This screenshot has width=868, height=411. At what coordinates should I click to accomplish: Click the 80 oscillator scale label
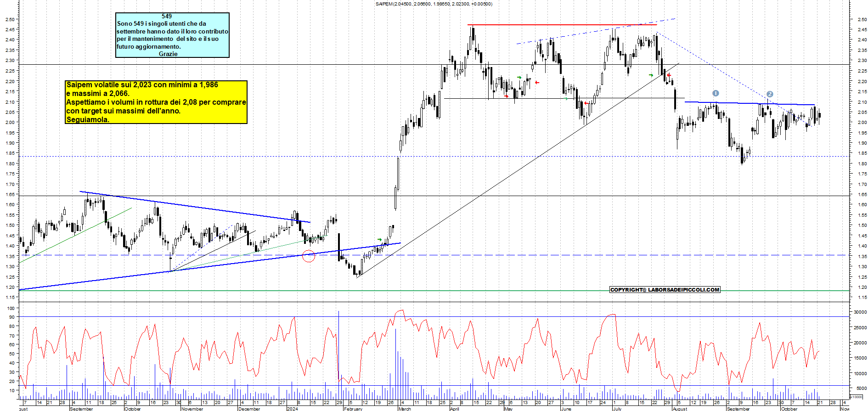click(12, 327)
